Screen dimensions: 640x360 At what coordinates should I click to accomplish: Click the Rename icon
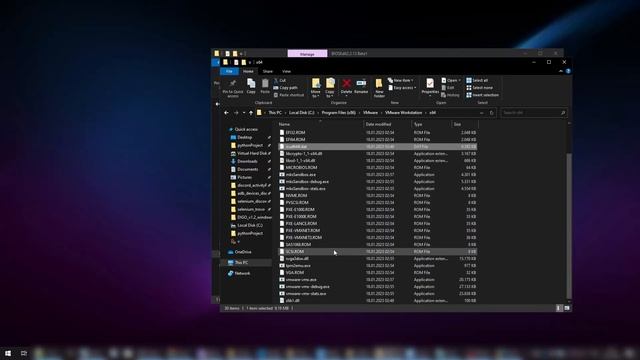click(x=361, y=83)
